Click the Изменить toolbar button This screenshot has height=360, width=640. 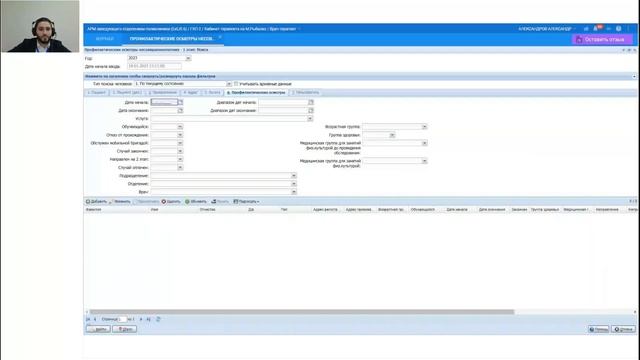(120, 202)
